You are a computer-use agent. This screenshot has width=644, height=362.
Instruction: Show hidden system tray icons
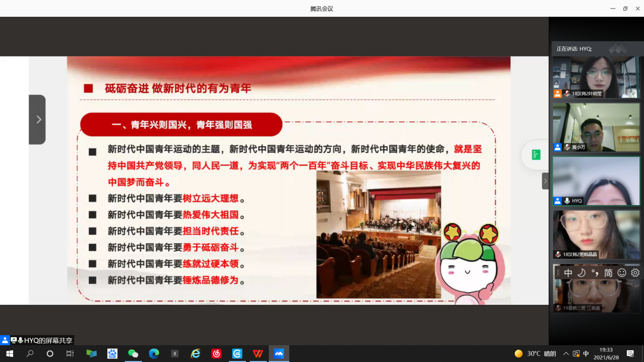566,354
